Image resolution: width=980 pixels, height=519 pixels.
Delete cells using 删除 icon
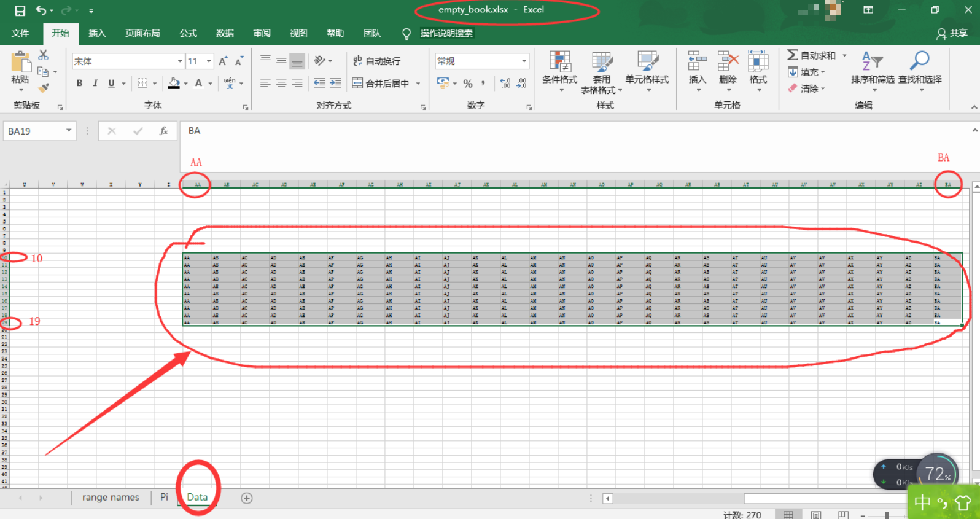728,71
